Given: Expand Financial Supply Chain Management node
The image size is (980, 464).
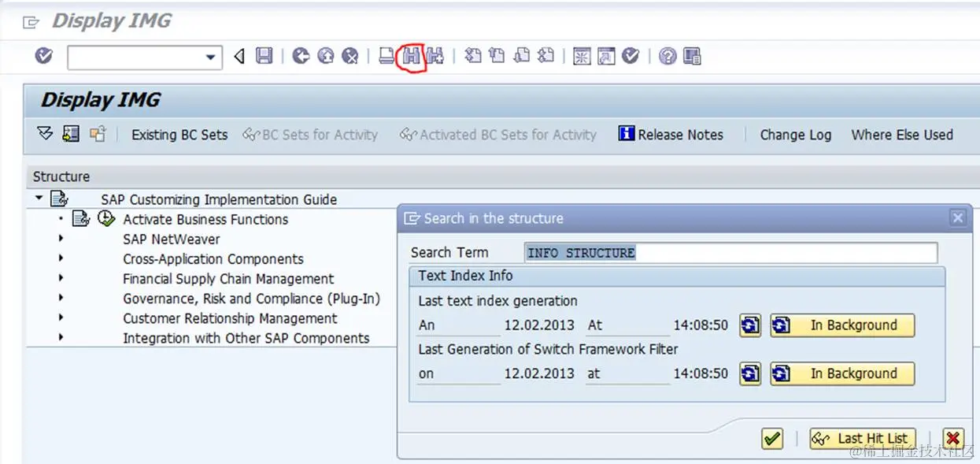Looking at the screenshot, I should [61, 278].
